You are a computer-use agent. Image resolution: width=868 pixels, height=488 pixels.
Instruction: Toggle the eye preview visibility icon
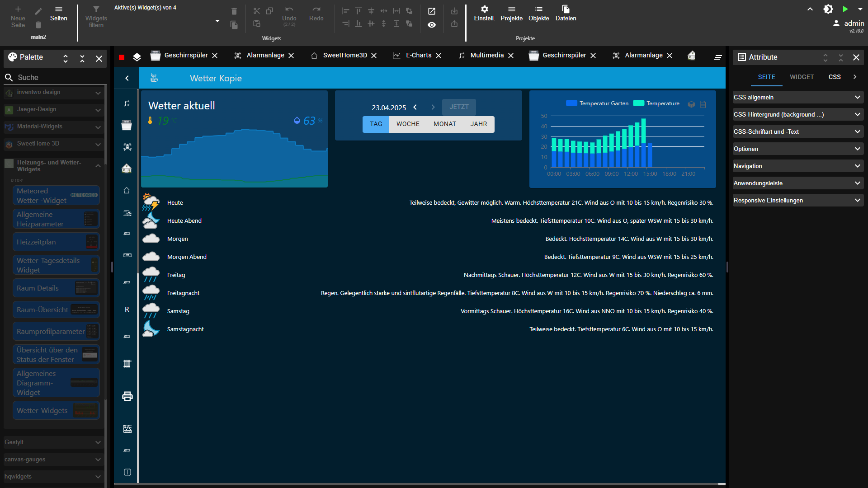(432, 25)
